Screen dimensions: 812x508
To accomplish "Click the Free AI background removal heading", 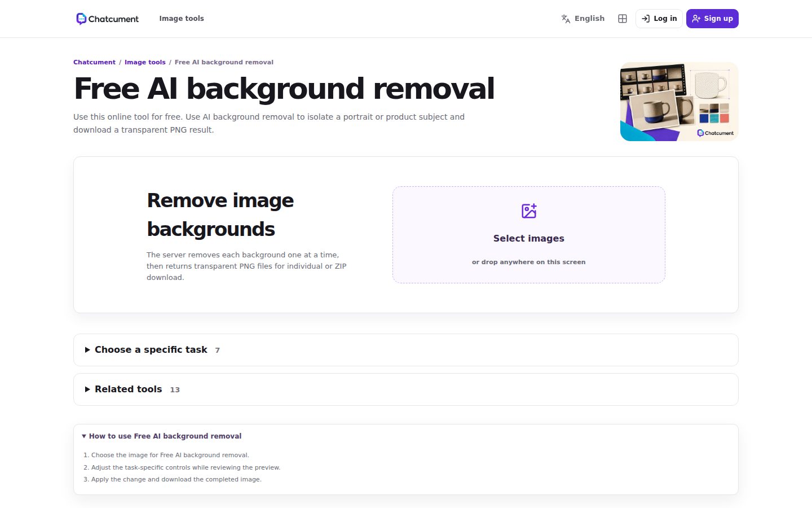I will click(284, 89).
